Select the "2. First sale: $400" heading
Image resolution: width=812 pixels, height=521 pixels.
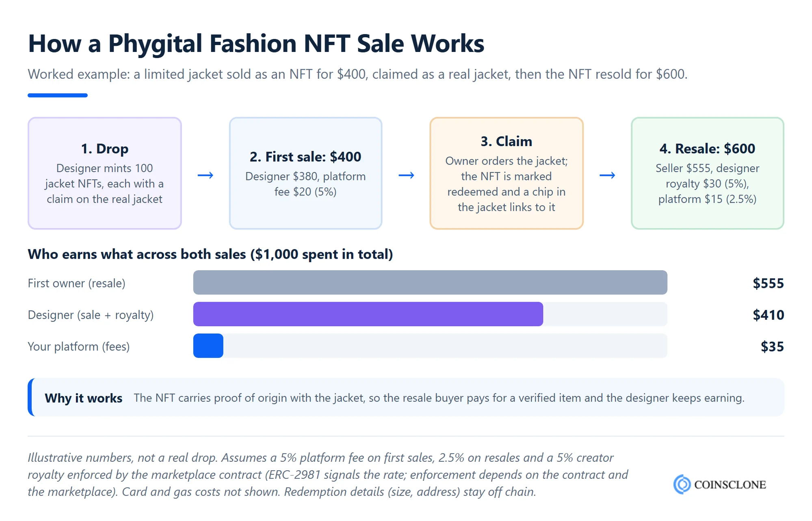[x=305, y=157]
